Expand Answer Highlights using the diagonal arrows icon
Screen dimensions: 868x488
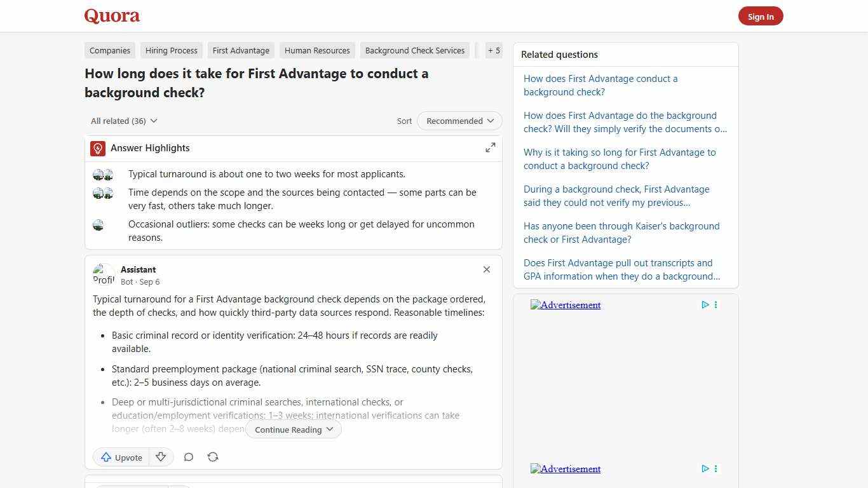[490, 147]
